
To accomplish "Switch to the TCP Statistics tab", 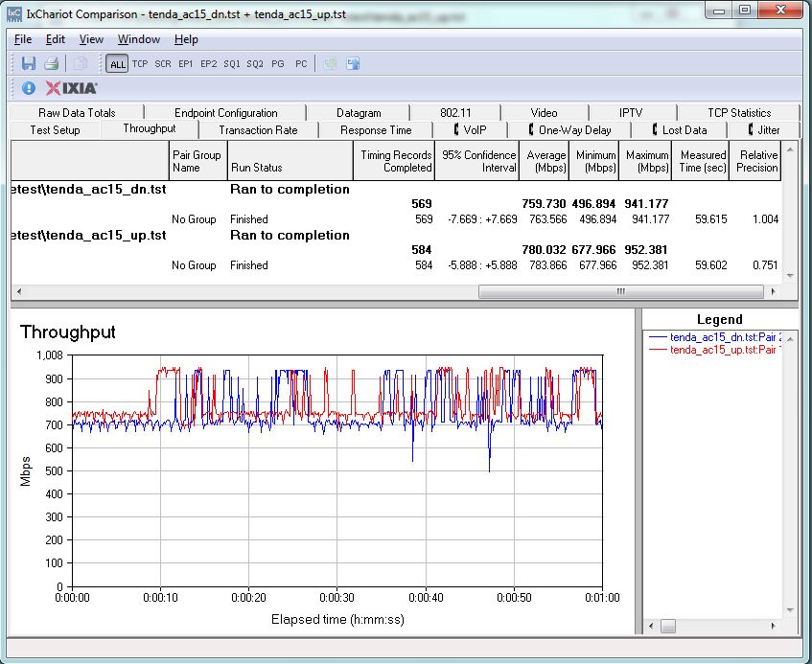I will click(x=739, y=113).
